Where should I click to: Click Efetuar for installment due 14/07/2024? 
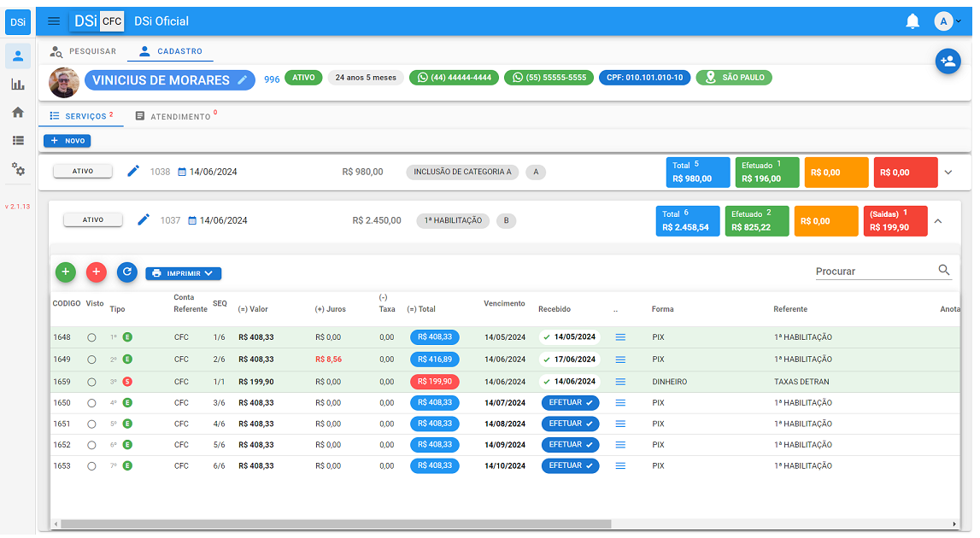point(570,402)
